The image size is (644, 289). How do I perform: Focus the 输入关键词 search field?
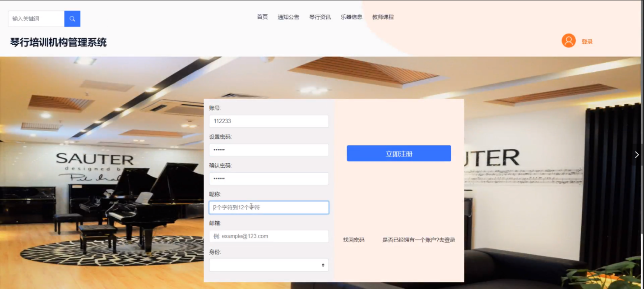[36, 19]
